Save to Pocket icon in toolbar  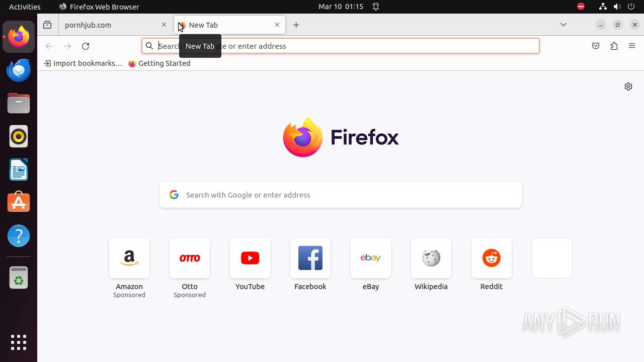pyautogui.click(x=596, y=46)
